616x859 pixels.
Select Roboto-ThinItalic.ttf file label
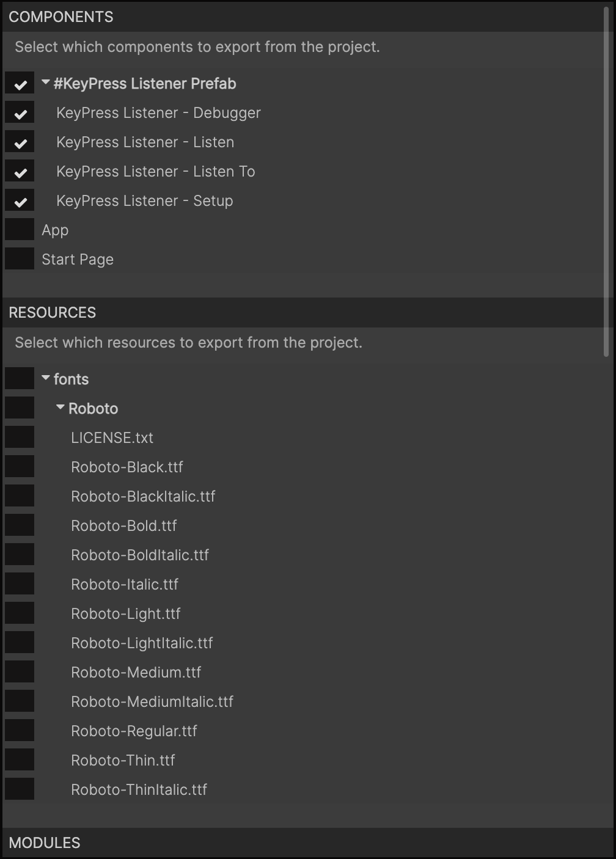(139, 789)
